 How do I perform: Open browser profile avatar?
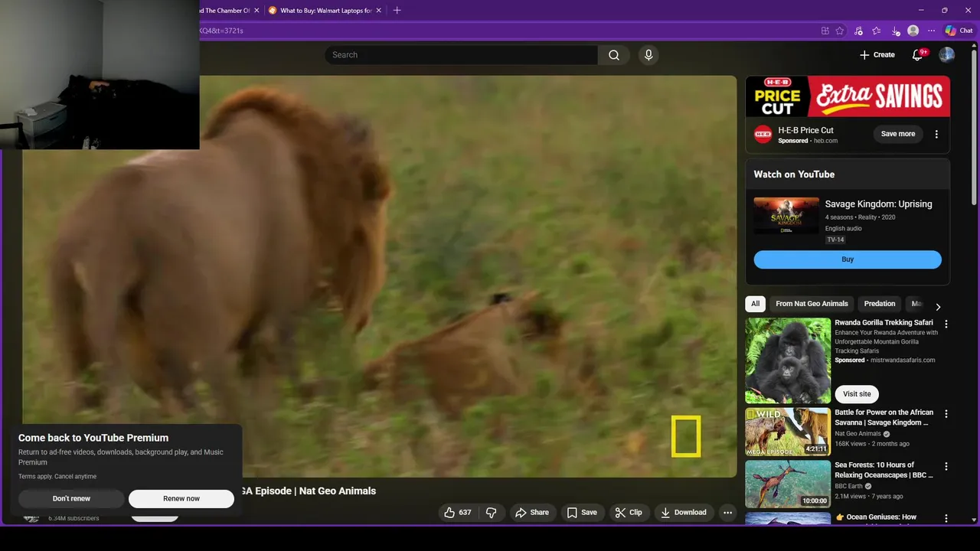(x=913, y=31)
